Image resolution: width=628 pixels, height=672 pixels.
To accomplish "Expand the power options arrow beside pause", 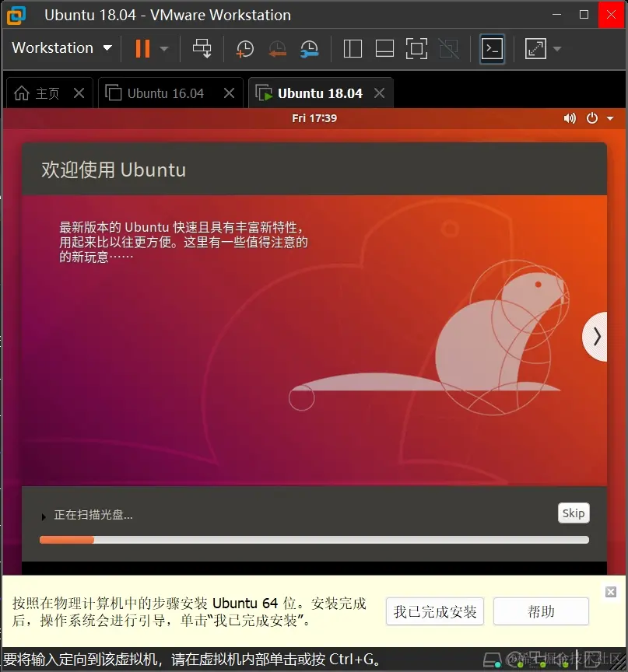I will [163, 49].
